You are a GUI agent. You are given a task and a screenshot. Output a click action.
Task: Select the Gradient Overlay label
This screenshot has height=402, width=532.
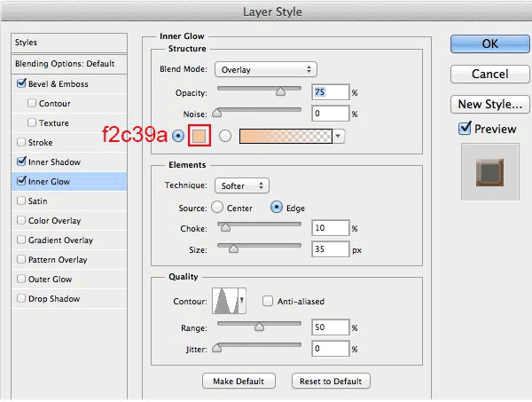point(60,240)
